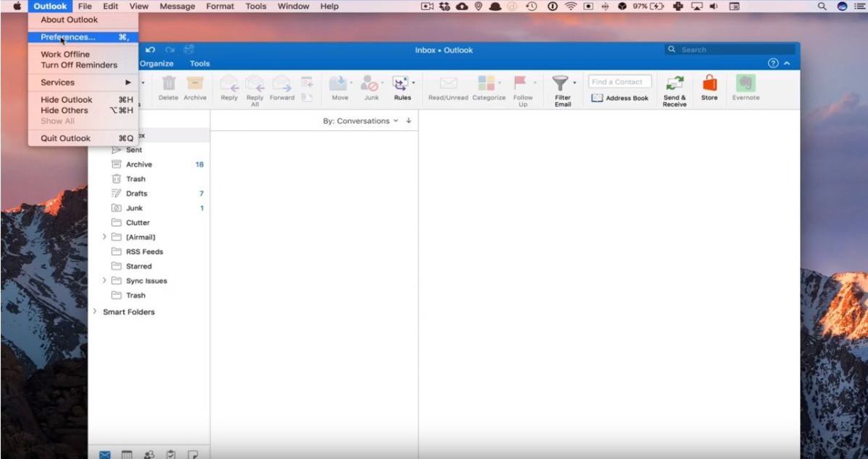868x459 pixels.
Task: Expand the Sync Issues folder
Action: 104,280
